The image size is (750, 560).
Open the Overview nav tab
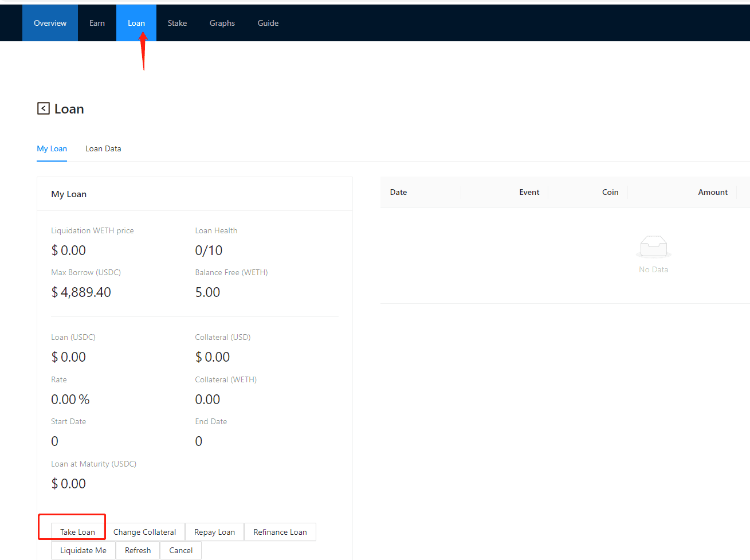(x=50, y=23)
